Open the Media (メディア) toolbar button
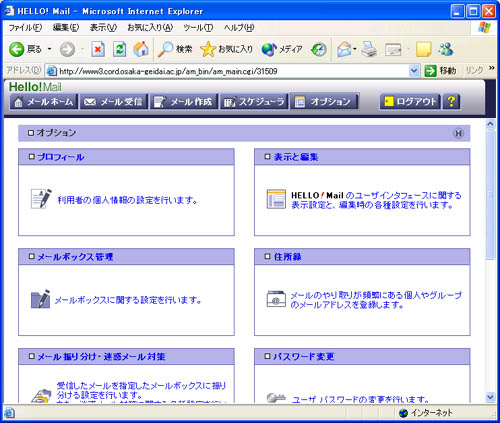The image size is (500, 423). [282, 49]
